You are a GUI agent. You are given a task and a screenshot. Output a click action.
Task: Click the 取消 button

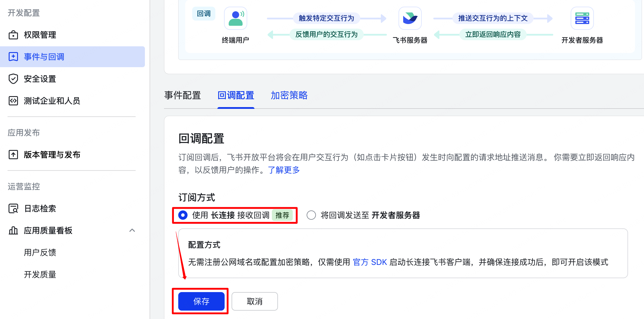[x=254, y=301]
